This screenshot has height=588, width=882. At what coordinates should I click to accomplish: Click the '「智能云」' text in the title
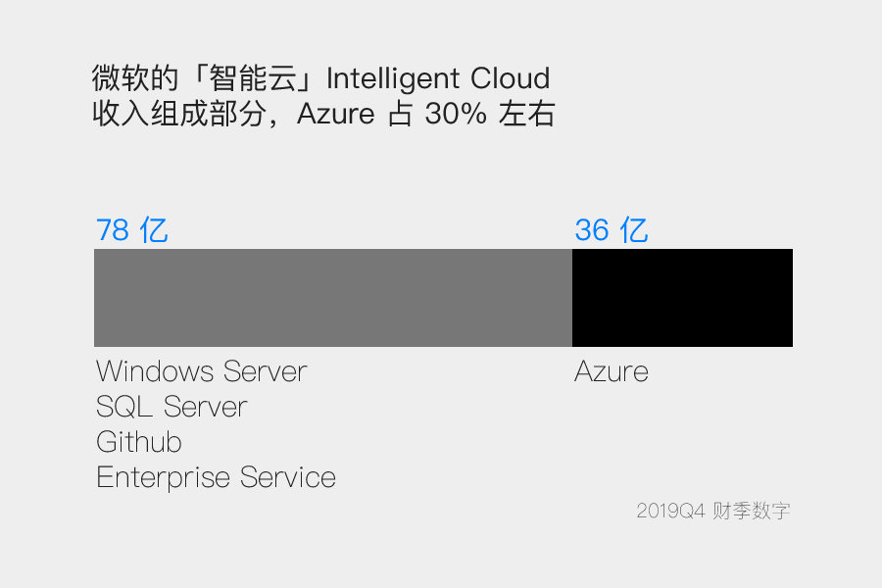pos(253,78)
